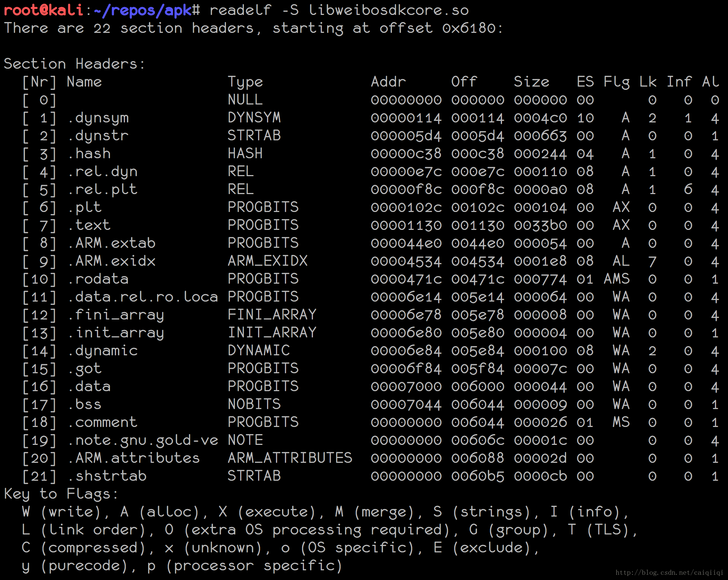This screenshot has width=728, height=580.
Task: Click the .init_array section name
Action: click(116, 333)
